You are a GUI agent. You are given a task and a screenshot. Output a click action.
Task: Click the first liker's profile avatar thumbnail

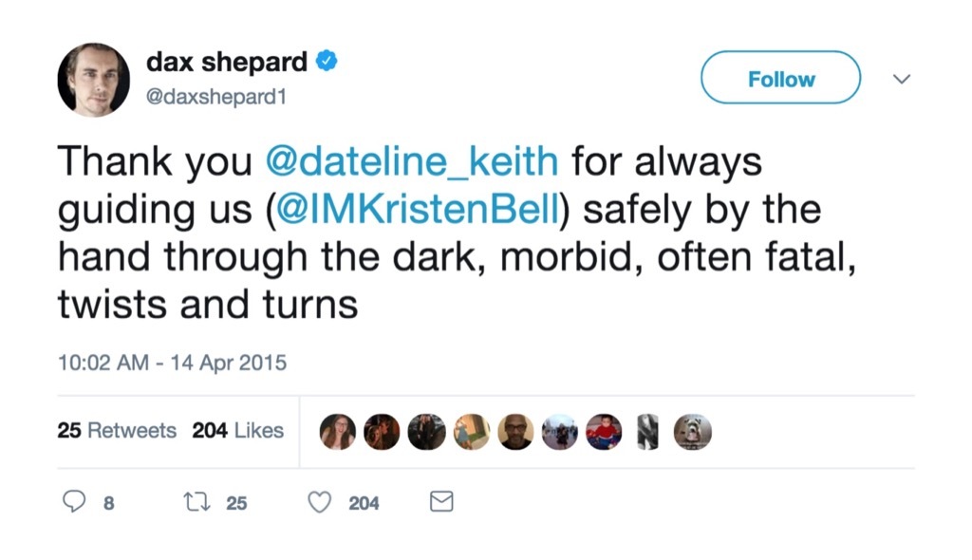[x=337, y=432]
